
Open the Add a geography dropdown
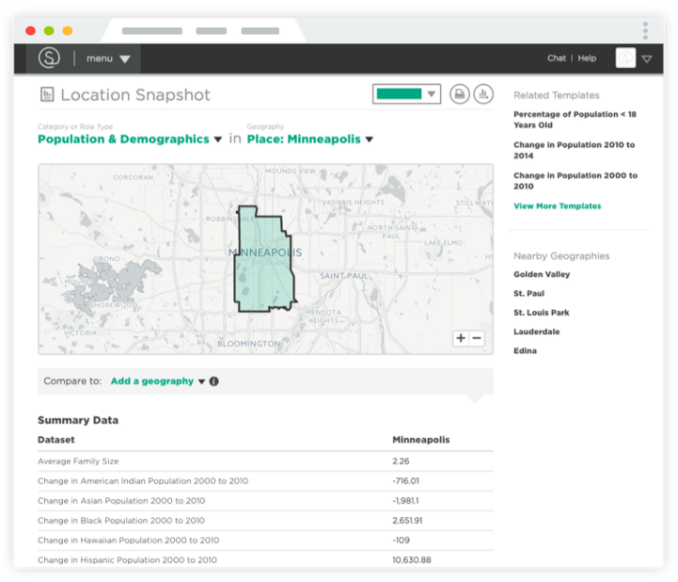click(158, 381)
